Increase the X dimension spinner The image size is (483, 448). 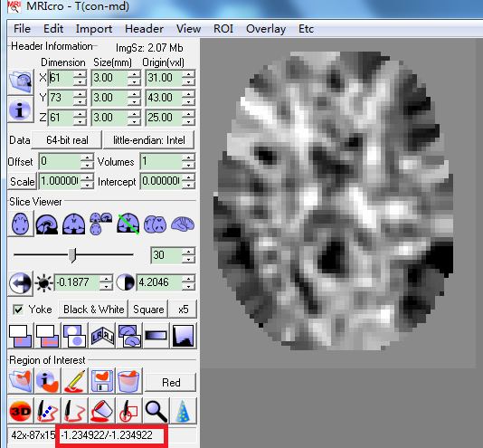[x=80, y=74]
